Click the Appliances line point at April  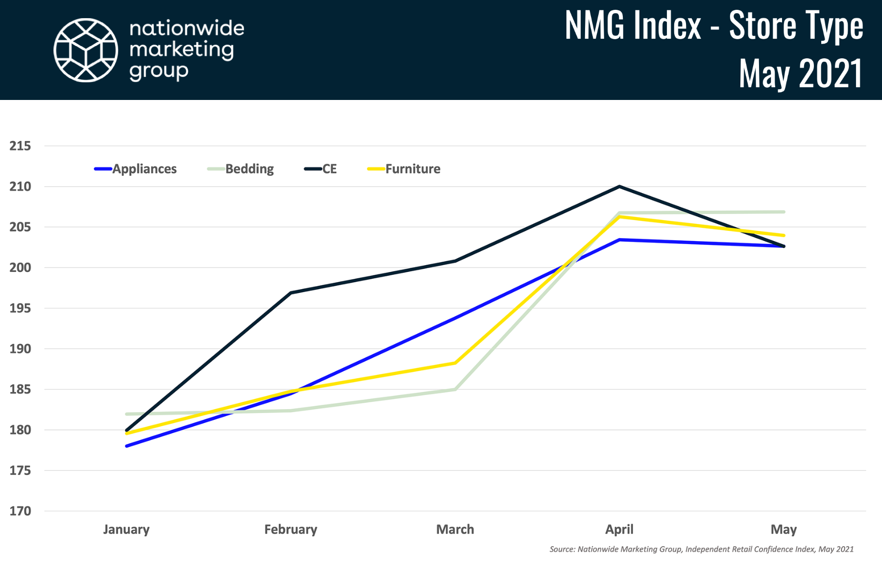click(619, 240)
